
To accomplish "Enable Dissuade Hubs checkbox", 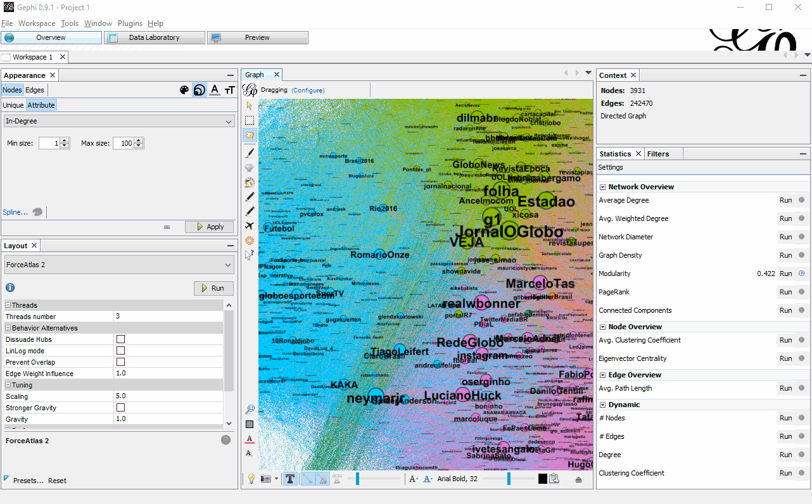I will coord(120,339).
